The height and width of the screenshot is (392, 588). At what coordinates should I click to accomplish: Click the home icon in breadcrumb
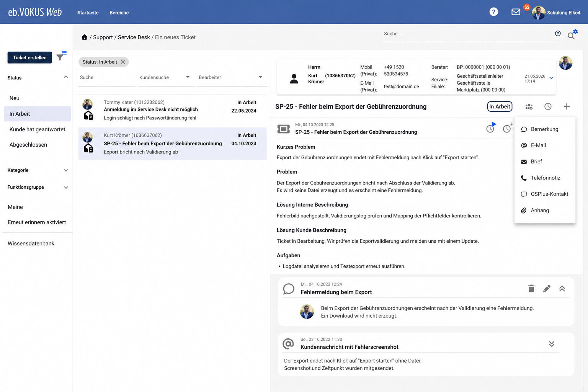84,37
